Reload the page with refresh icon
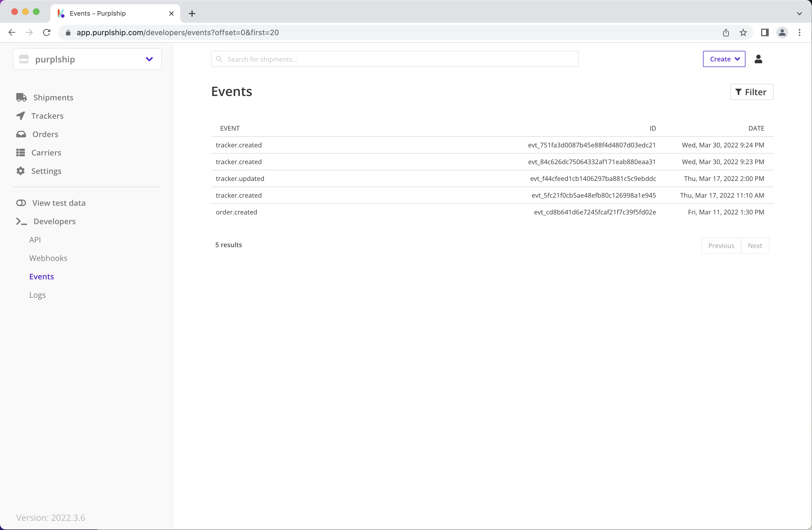812x530 pixels. click(47, 32)
